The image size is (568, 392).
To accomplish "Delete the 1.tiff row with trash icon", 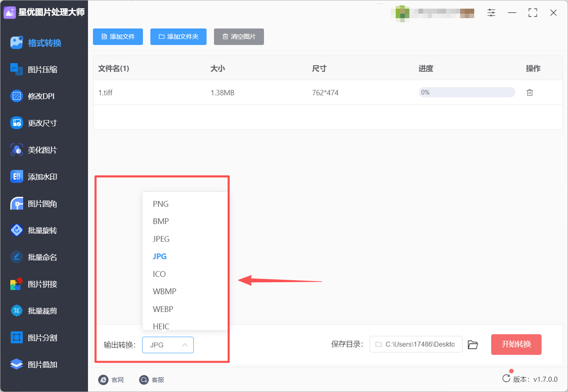I will (x=530, y=92).
